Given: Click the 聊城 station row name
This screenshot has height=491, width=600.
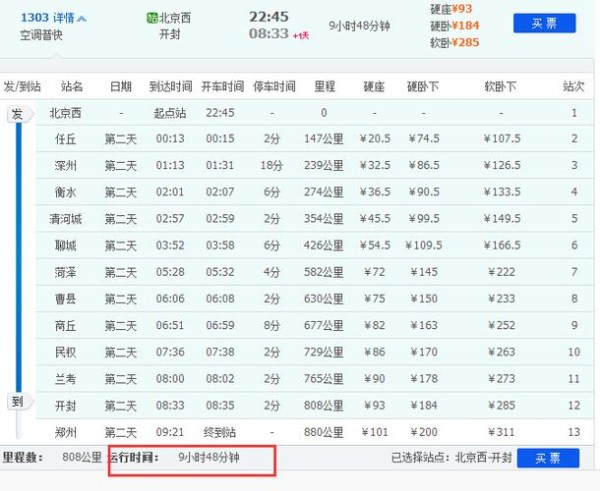Looking at the screenshot, I should (65, 245).
